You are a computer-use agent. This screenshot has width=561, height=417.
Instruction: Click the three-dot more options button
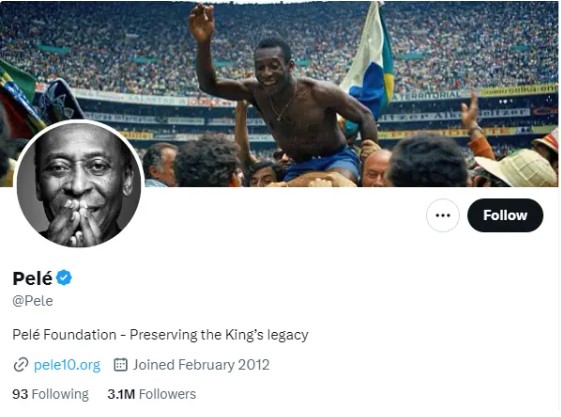443,215
